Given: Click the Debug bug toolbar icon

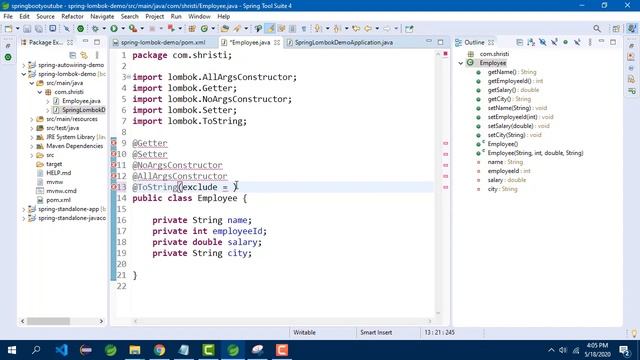Looking at the screenshot, I should pos(95,29).
